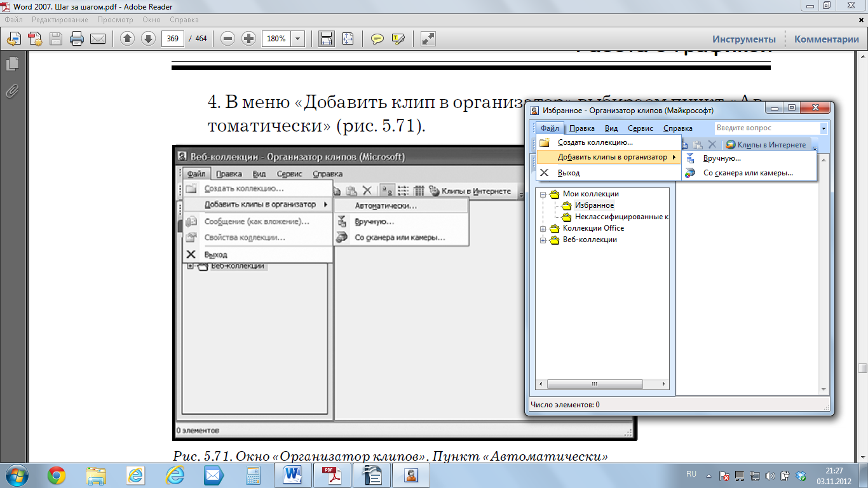Select the Неклассифицированные collection in the tree
The height and width of the screenshot is (488, 868).
click(621, 217)
